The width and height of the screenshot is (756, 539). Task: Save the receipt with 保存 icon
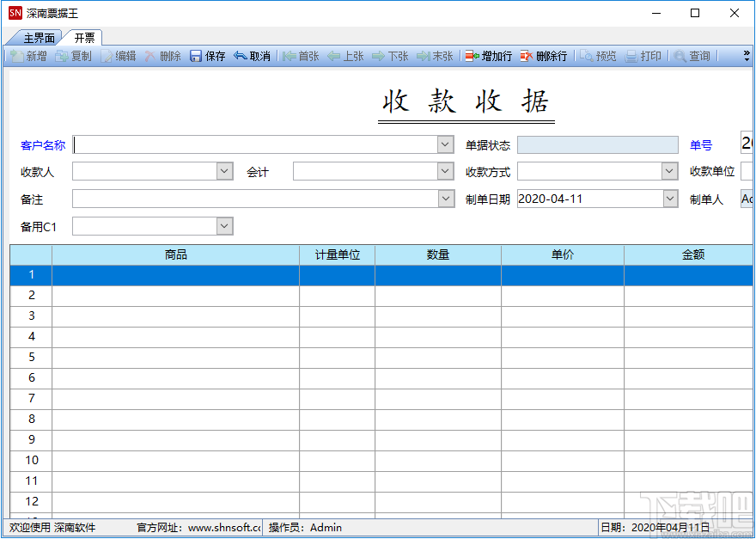(x=207, y=56)
